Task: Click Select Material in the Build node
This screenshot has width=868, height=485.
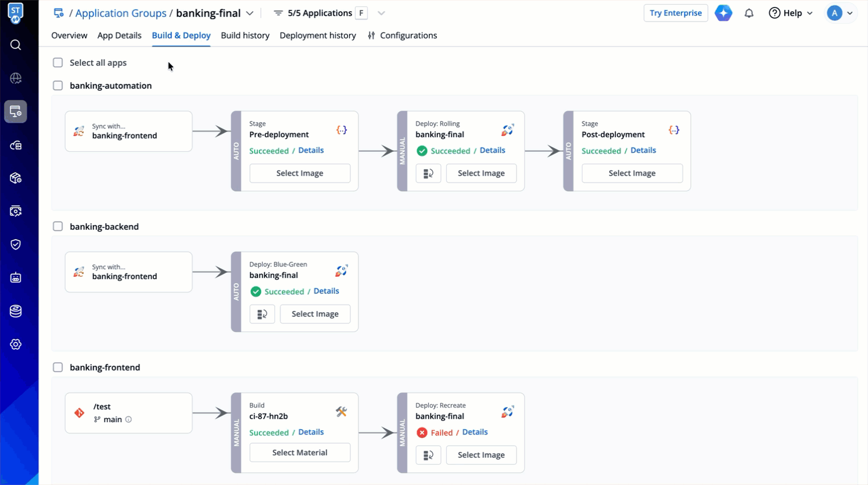Action: 300,452
